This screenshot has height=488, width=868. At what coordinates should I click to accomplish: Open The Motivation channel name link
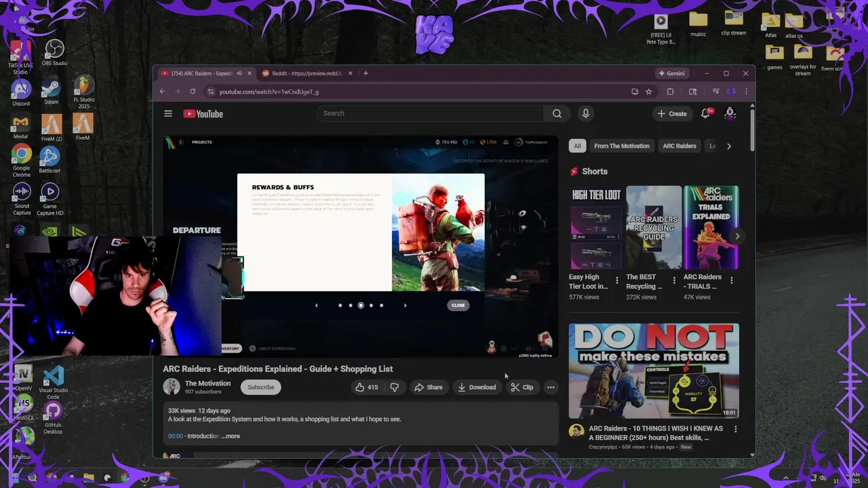[x=208, y=383]
